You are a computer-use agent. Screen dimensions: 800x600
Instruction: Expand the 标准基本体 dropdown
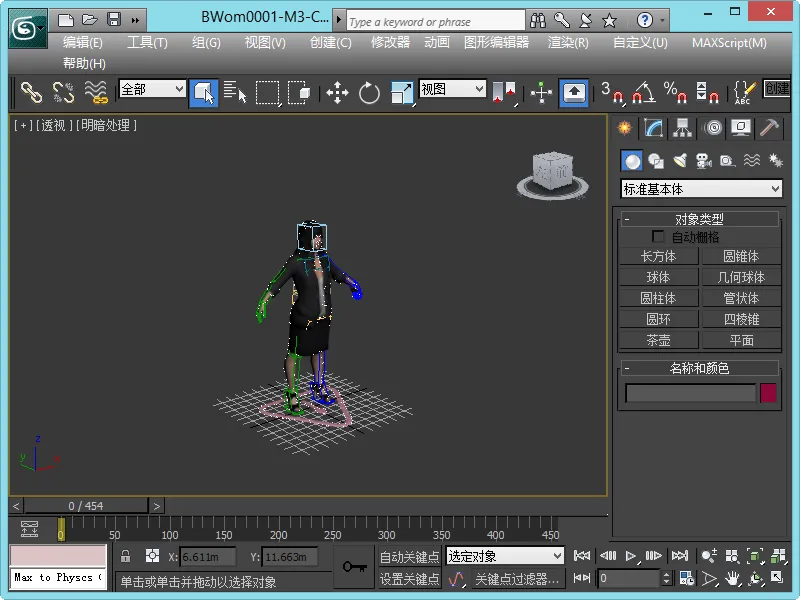pos(701,189)
